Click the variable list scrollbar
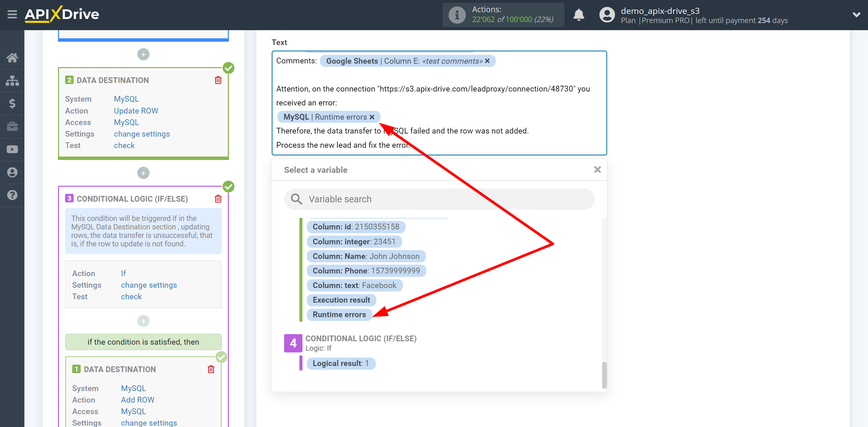 pyautogui.click(x=604, y=375)
